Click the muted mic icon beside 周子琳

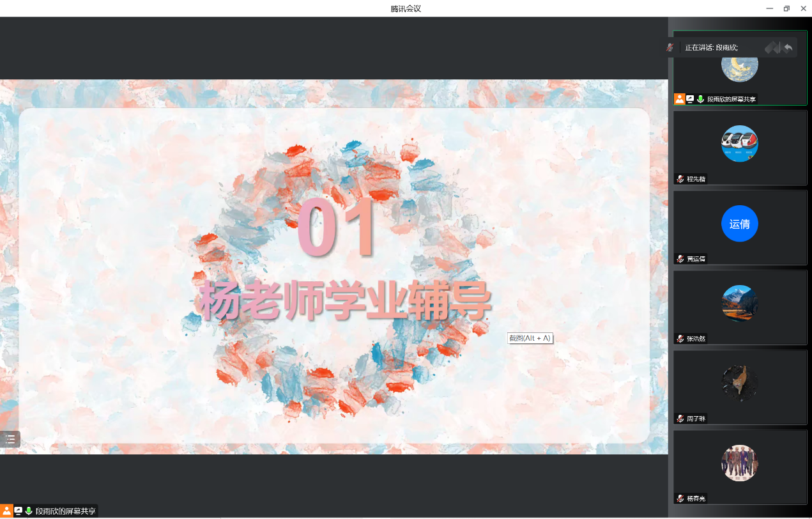pos(680,419)
